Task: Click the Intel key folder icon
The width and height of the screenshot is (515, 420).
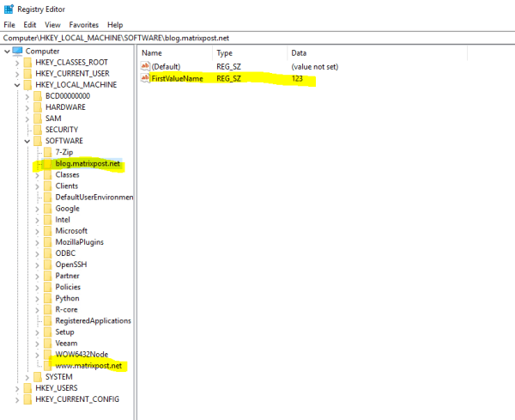Action: tap(48, 220)
